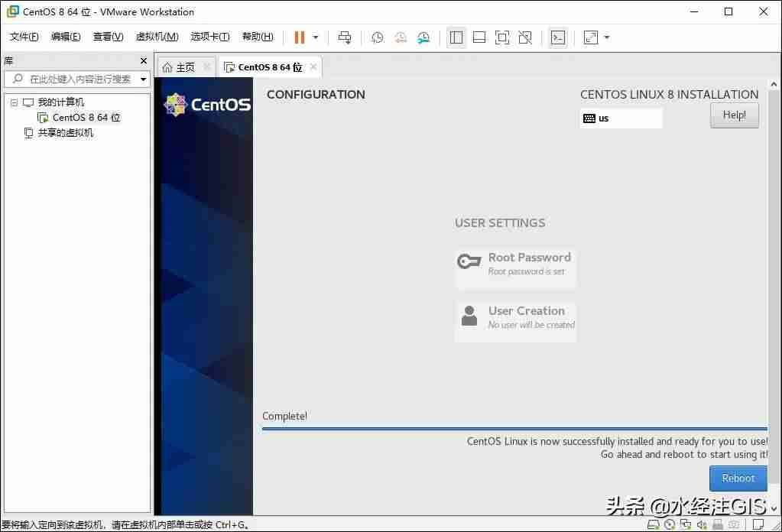Click the sound card status bar icon
Viewport: 782px width, 532px height.
702,524
